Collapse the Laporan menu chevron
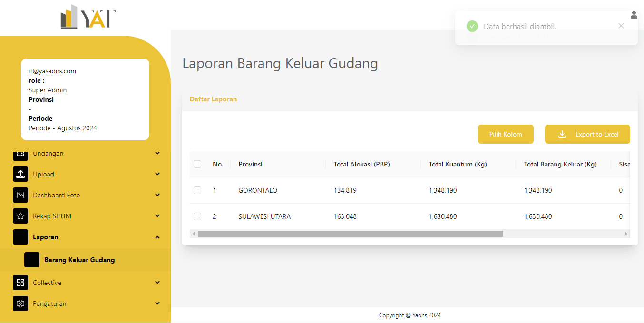Image resolution: width=644 pixels, height=323 pixels. (x=157, y=237)
